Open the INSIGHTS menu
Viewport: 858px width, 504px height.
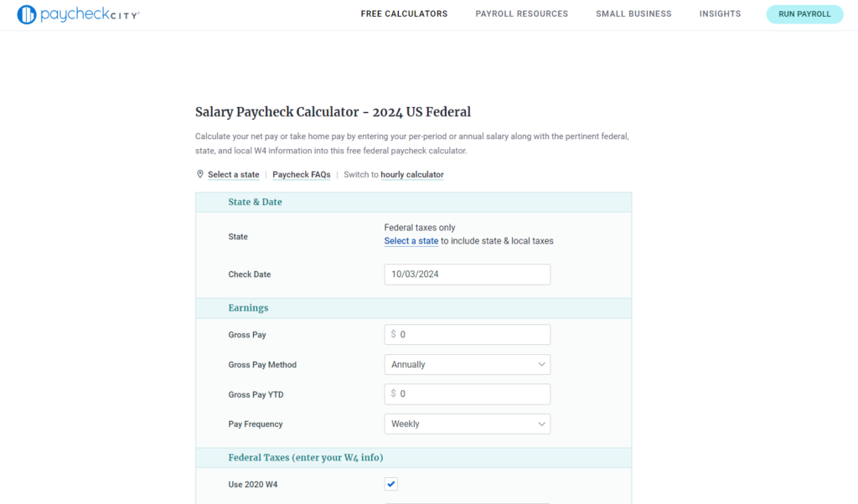coord(720,13)
